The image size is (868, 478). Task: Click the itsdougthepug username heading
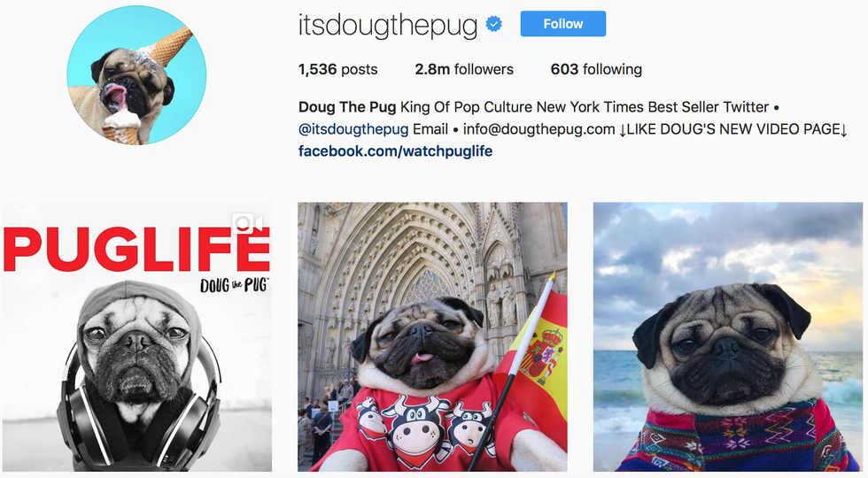pos(388,26)
